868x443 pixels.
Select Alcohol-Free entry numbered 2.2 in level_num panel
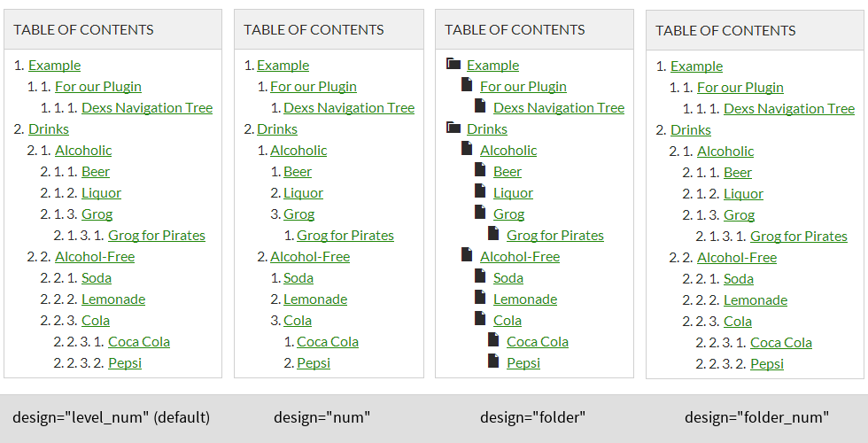click(95, 256)
